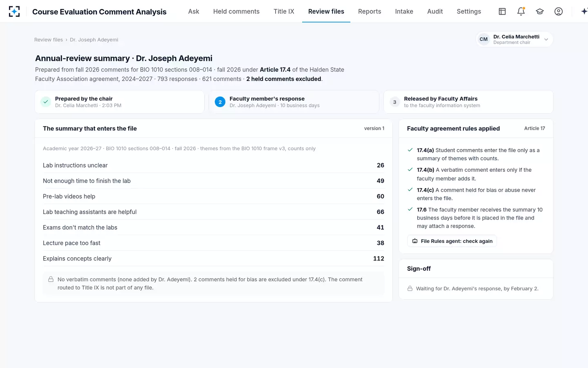Open the Settings tab

(469, 11)
